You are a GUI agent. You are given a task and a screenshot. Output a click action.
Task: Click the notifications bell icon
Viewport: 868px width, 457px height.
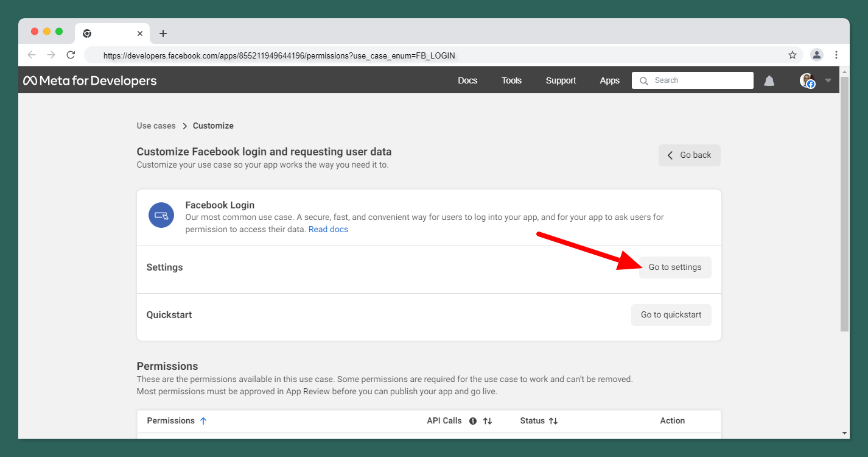pos(769,81)
